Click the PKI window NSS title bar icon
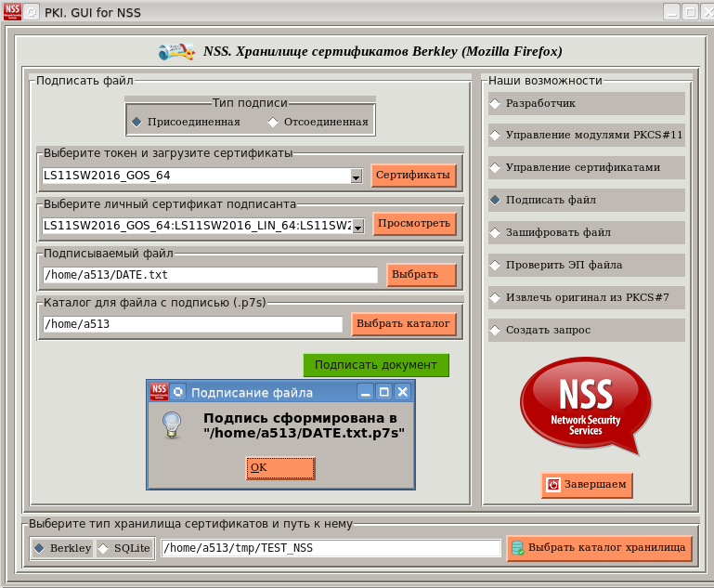 click(12, 12)
